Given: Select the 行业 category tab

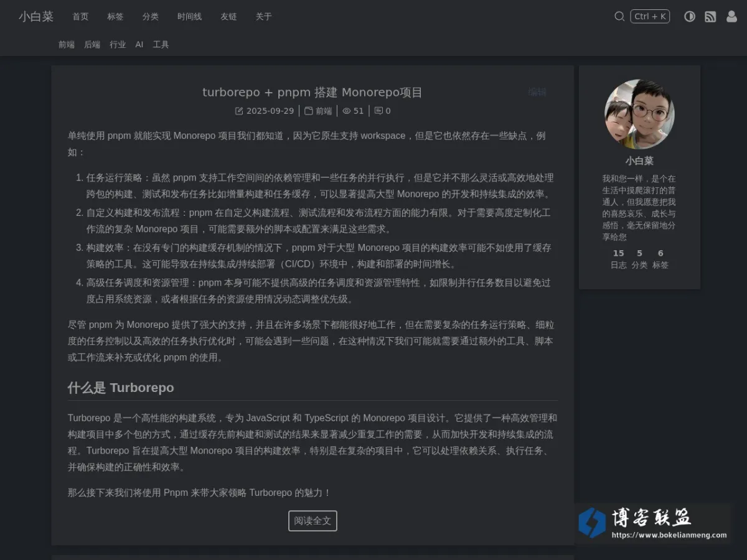Looking at the screenshot, I should pyautogui.click(x=118, y=45).
